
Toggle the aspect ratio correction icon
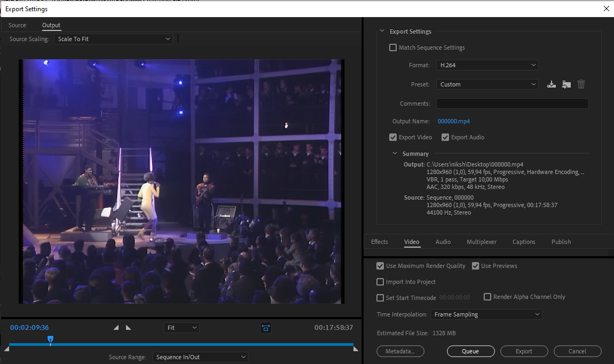click(266, 328)
